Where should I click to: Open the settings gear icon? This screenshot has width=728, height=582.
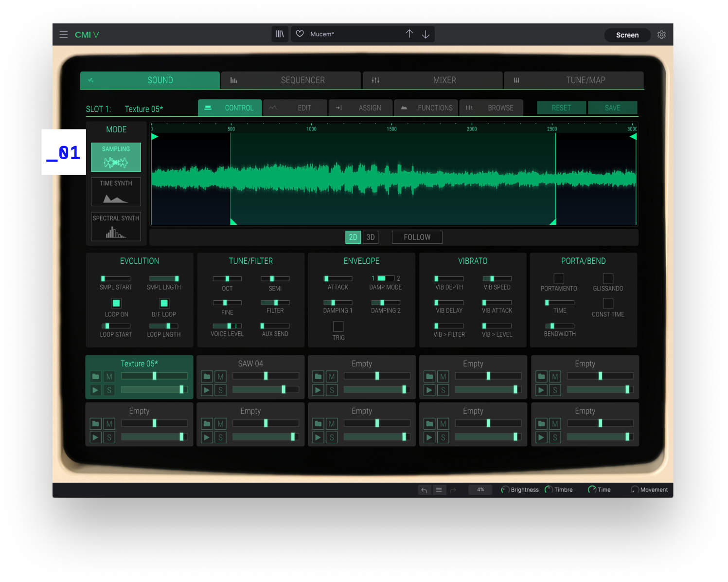(661, 35)
